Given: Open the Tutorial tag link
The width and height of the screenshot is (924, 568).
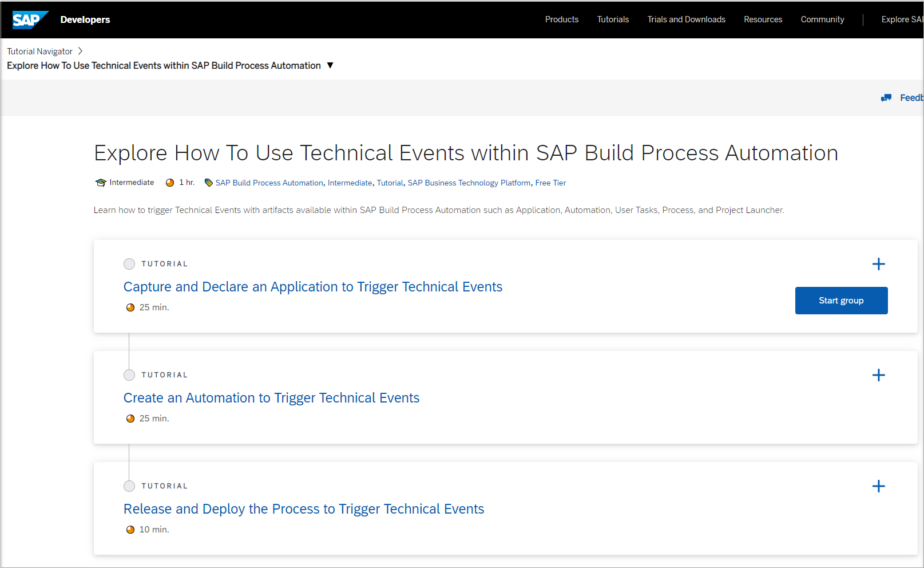Looking at the screenshot, I should click(x=390, y=183).
